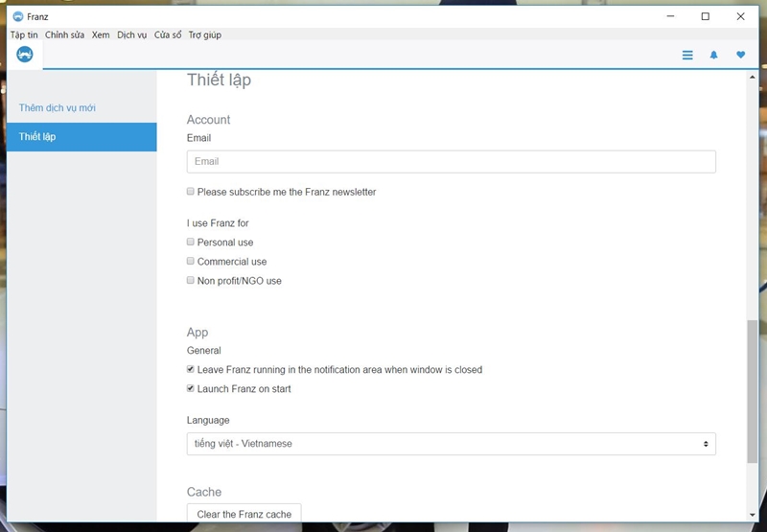This screenshot has height=532, width=767.
Task: Focus the Email input field
Action: 451,161
